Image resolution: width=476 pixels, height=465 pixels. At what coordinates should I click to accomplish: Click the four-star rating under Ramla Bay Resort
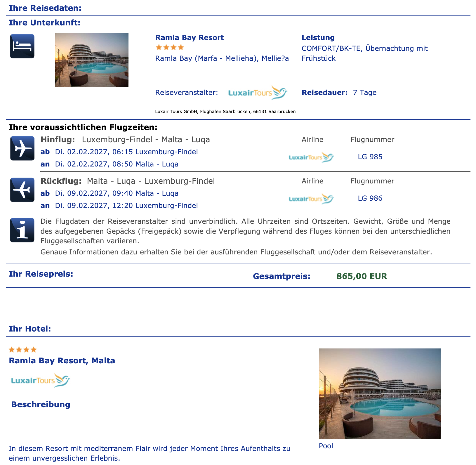170,47
